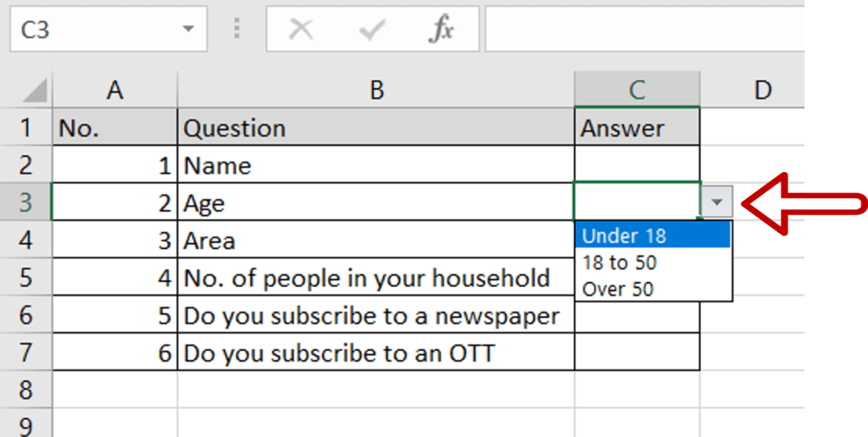
Task: Select row 8 header
Action: [x=26, y=390]
